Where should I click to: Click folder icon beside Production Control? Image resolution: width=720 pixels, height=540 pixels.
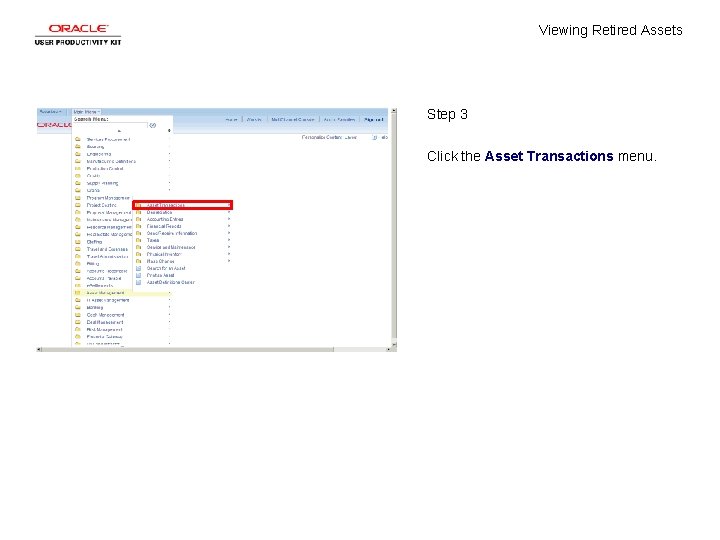pos(78,169)
